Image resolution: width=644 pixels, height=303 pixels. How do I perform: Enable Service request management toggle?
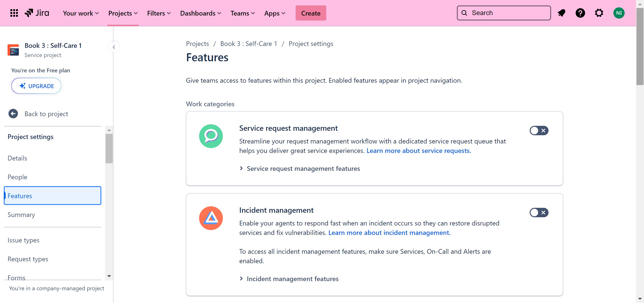point(539,130)
